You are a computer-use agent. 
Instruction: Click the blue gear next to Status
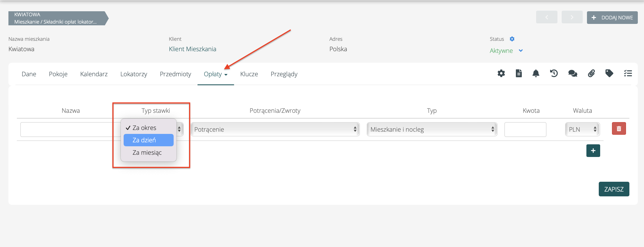pyautogui.click(x=512, y=39)
